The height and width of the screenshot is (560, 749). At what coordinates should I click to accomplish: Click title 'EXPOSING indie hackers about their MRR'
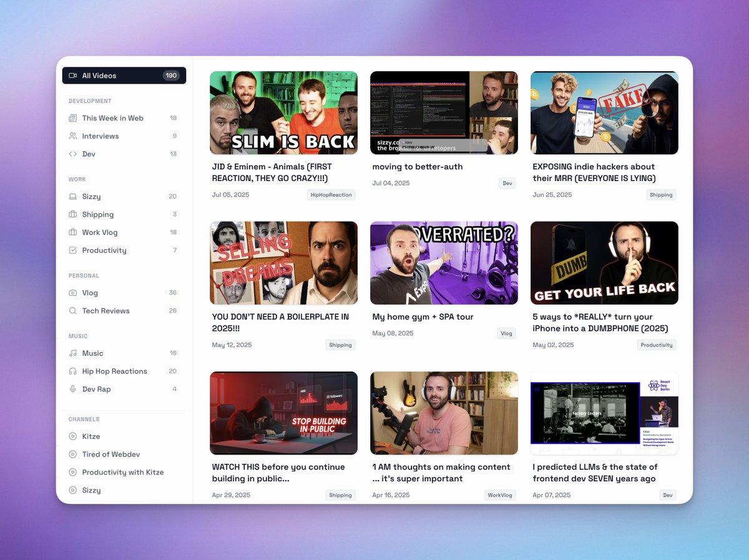[594, 172]
